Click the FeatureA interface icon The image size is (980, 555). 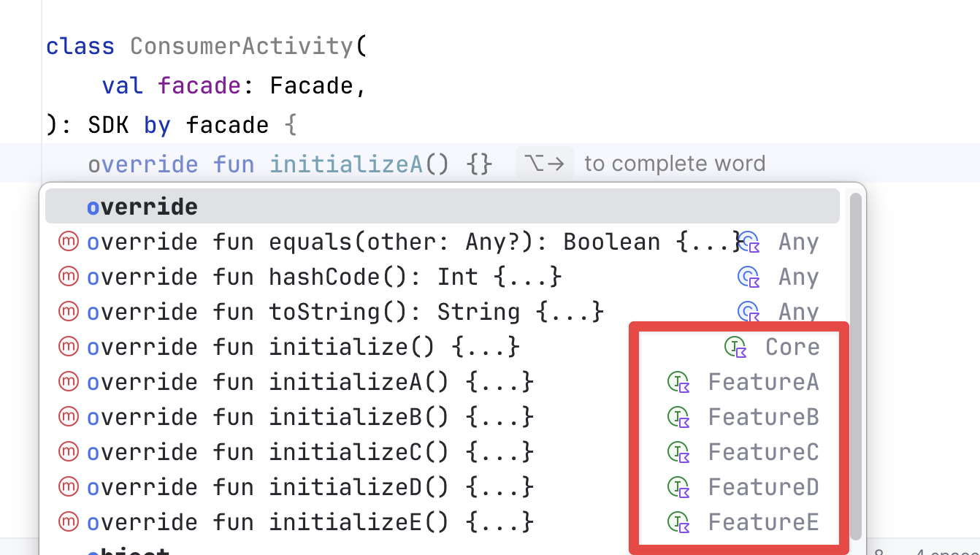[x=678, y=382]
